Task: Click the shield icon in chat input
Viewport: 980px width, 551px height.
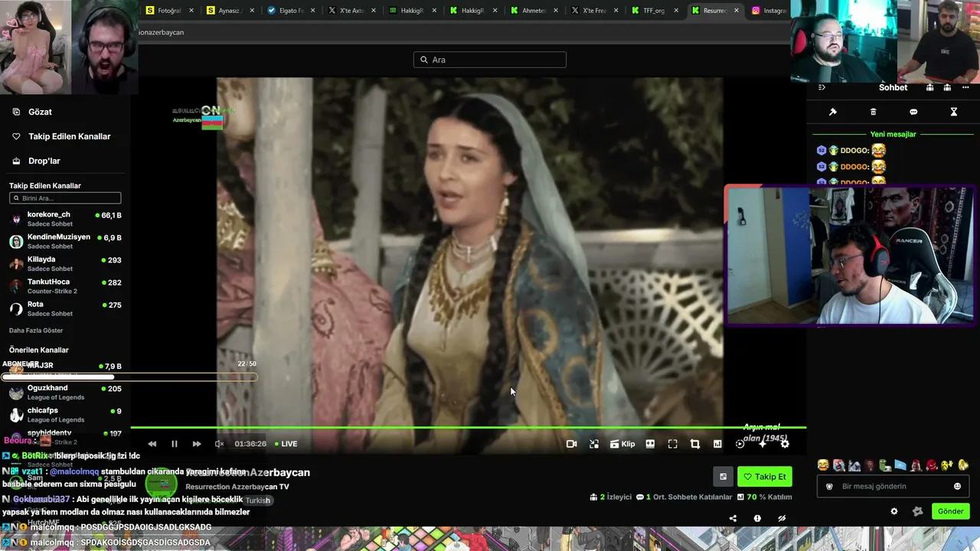Action: (829, 486)
